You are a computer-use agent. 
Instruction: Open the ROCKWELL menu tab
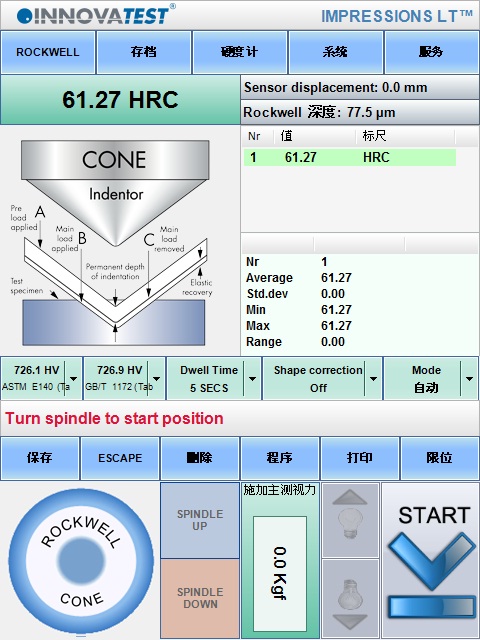[x=48, y=52]
